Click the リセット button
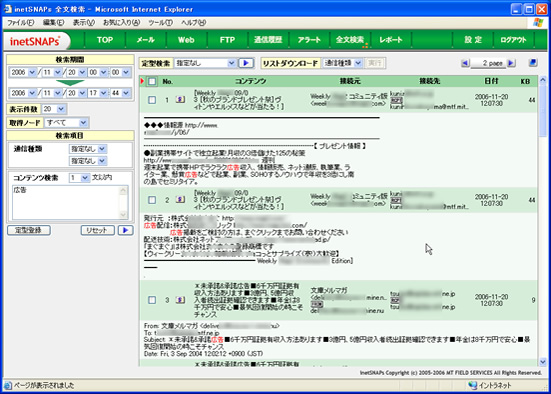Viewport: 551px width, 394px height. click(97, 230)
